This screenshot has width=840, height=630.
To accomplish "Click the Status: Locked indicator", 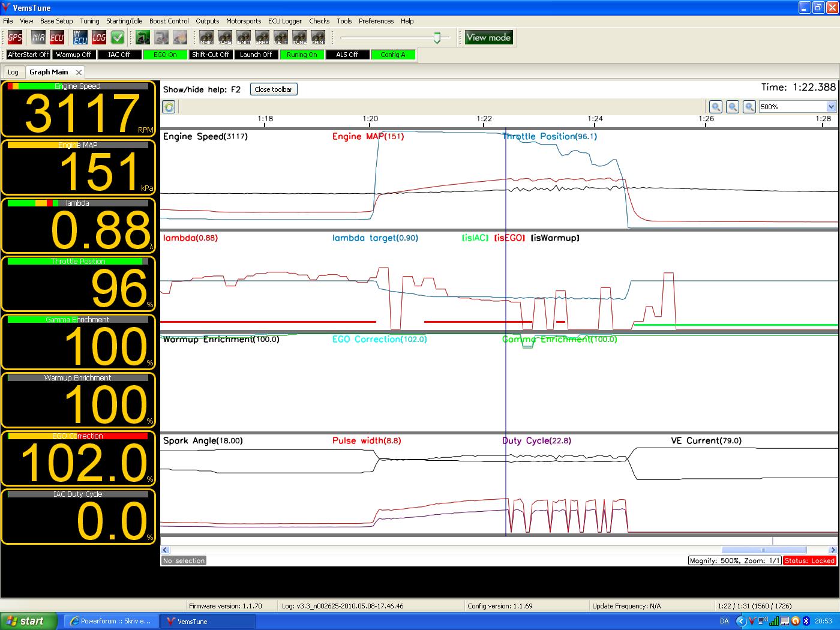I will 809,561.
